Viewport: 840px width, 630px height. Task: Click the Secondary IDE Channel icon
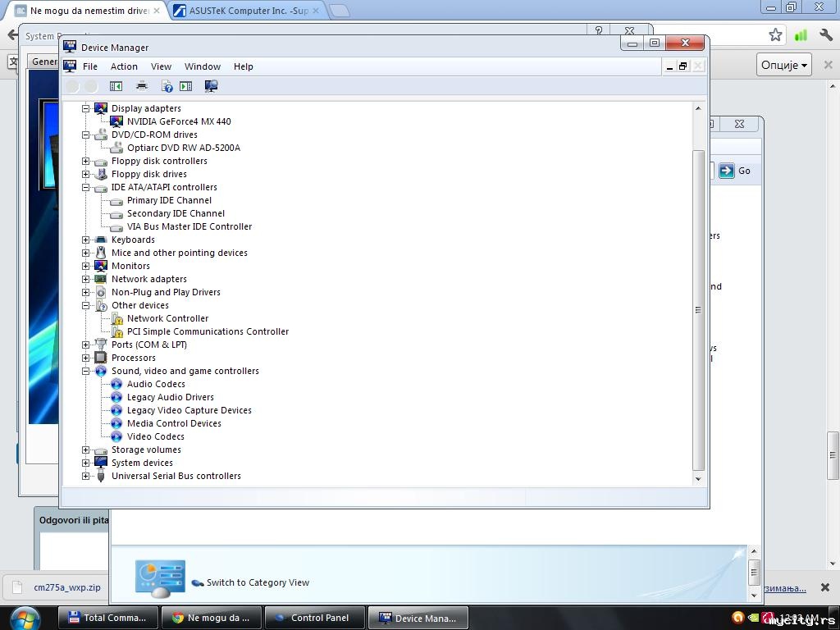(116, 215)
